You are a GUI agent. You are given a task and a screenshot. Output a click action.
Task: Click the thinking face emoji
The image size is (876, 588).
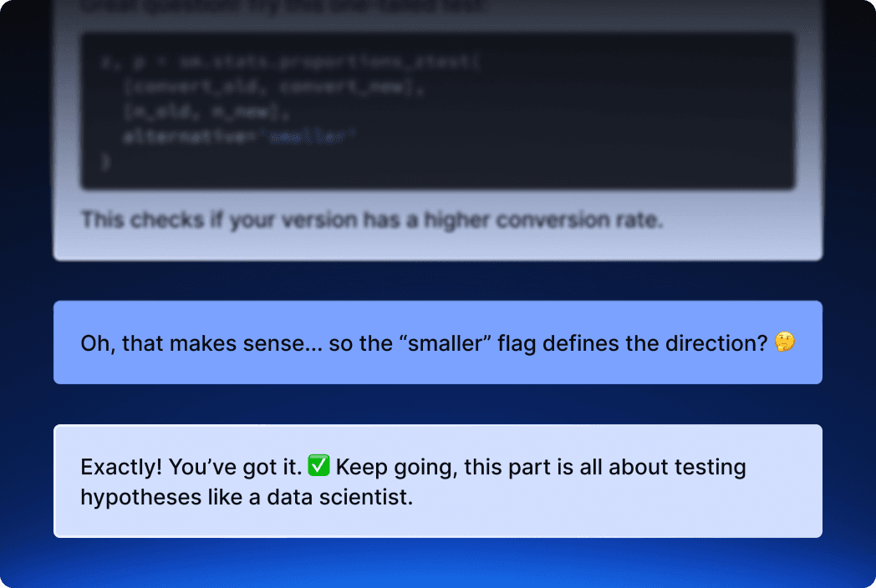(x=783, y=342)
